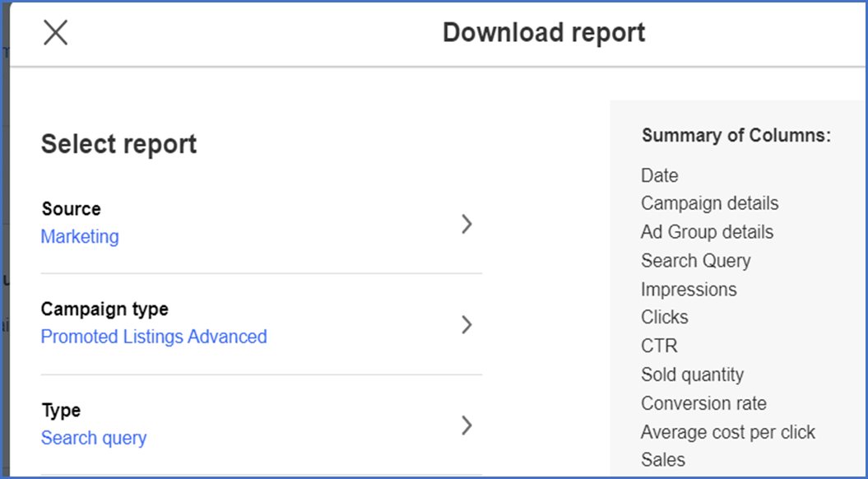Expand the Type row chevron
Screen dimensions: 868x479
pyautogui.click(x=466, y=426)
